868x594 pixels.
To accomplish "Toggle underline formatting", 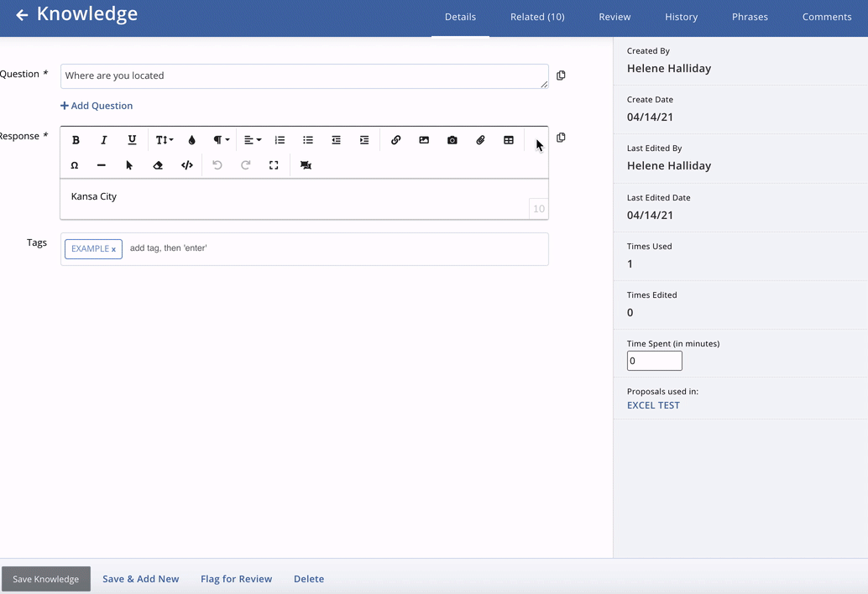I will 132,140.
